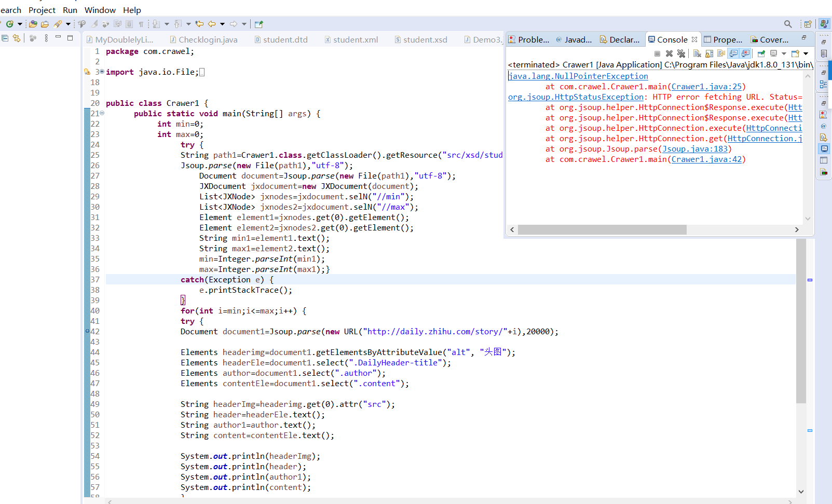Screen dimensions: 832x504
Task: Click the Run last tool coverage icon
Action: click(x=9, y=24)
